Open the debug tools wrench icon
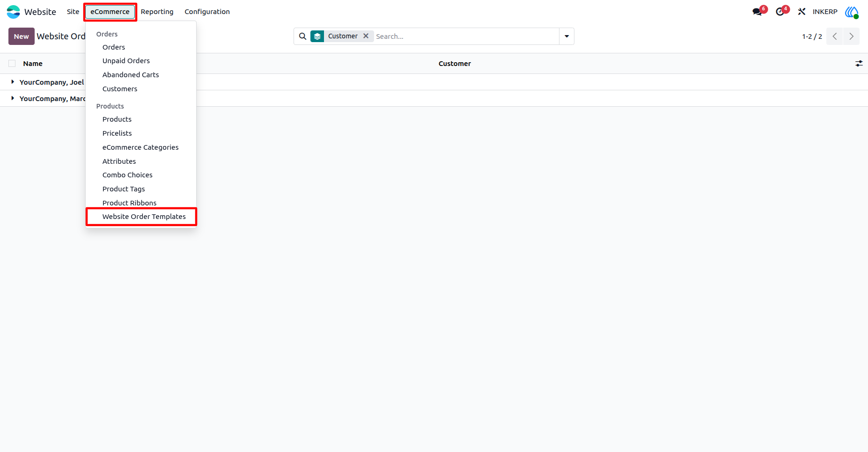868x452 pixels. tap(802, 12)
